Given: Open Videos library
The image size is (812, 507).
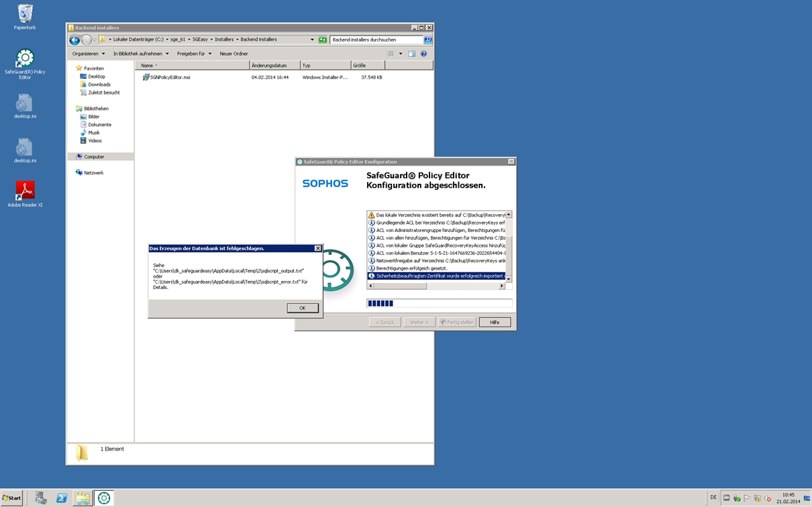Looking at the screenshot, I should (95, 141).
